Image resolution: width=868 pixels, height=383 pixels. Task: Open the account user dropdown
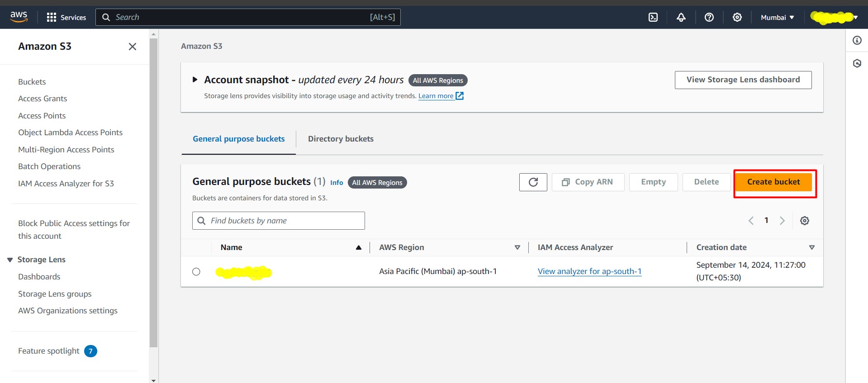coord(834,18)
